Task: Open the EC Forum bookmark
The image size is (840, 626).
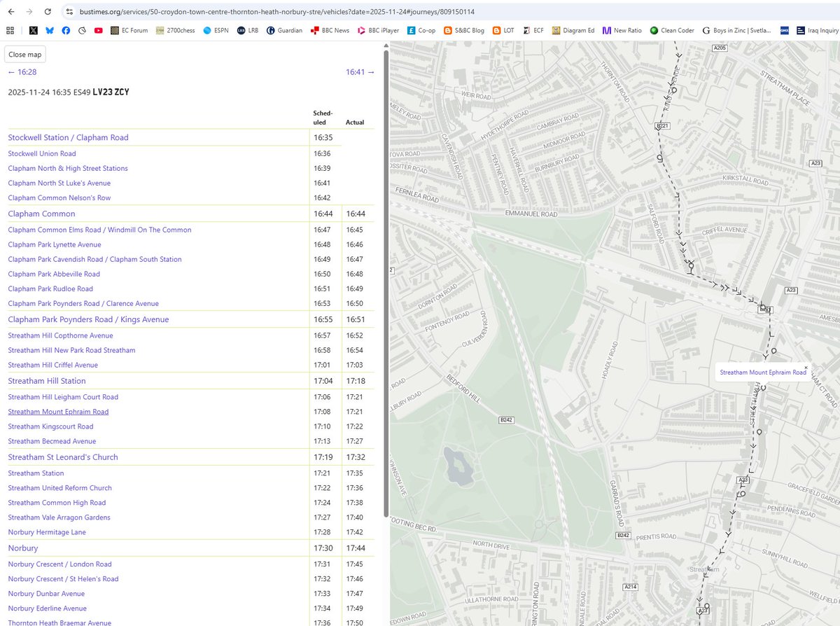Action: (129, 30)
